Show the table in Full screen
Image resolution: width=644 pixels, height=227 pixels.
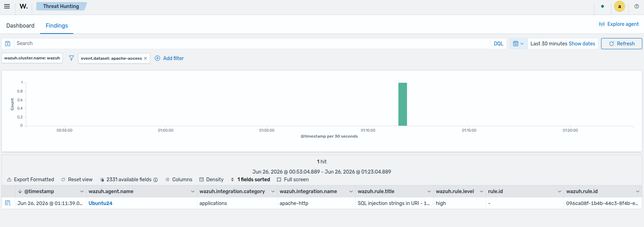point(293,180)
